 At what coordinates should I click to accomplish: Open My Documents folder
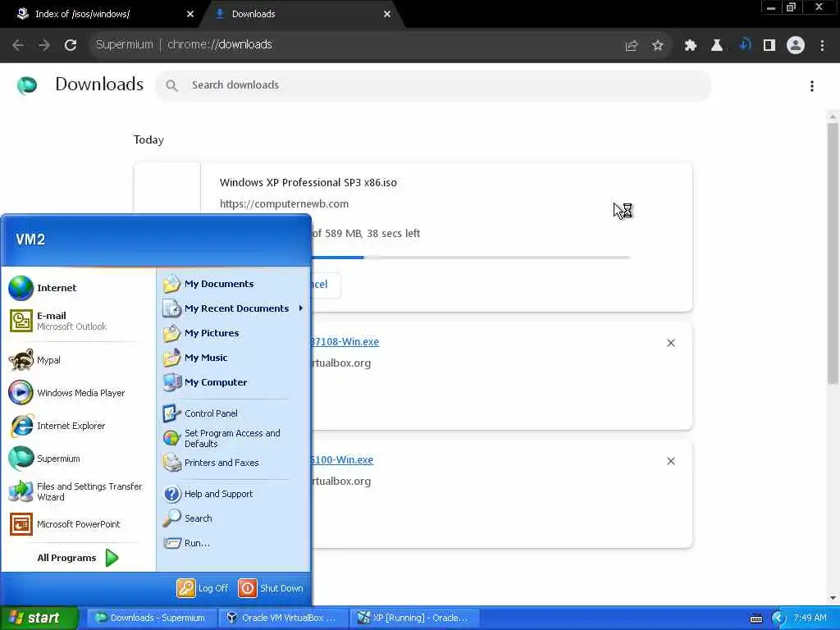[x=208, y=283]
